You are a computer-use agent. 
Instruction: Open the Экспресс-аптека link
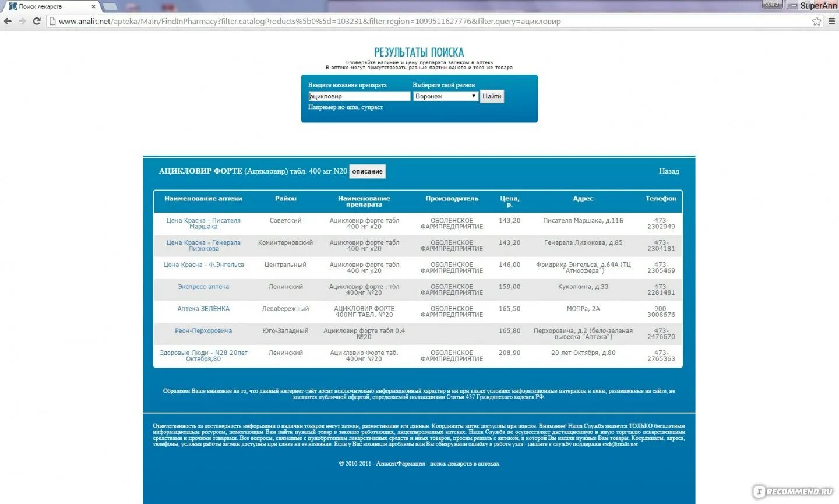tap(203, 287)
